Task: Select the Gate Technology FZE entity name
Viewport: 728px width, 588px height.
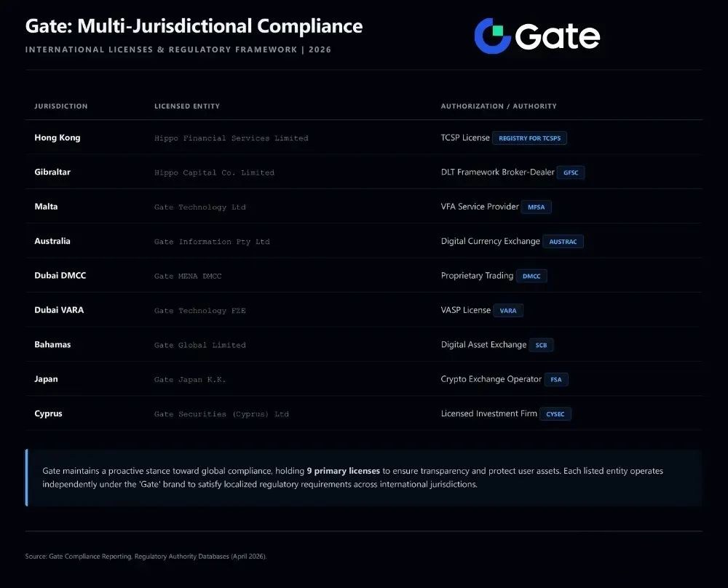Action: tap(200, 311)
